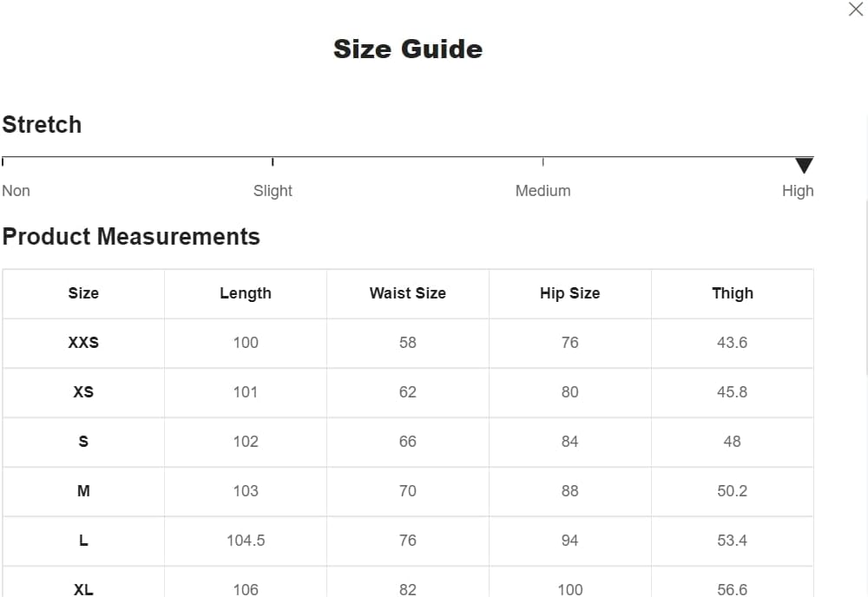Select the Slight stretch label

click(273, 191)
